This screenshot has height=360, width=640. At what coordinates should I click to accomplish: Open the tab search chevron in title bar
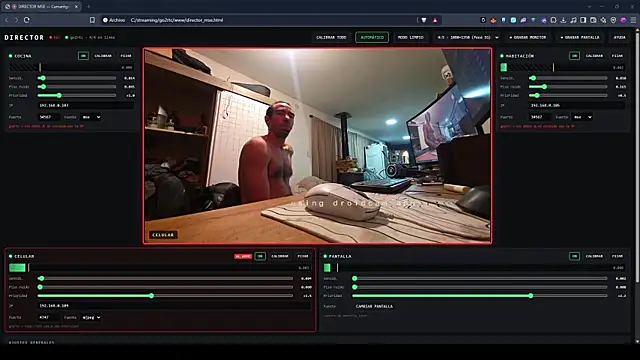point(589,7)
